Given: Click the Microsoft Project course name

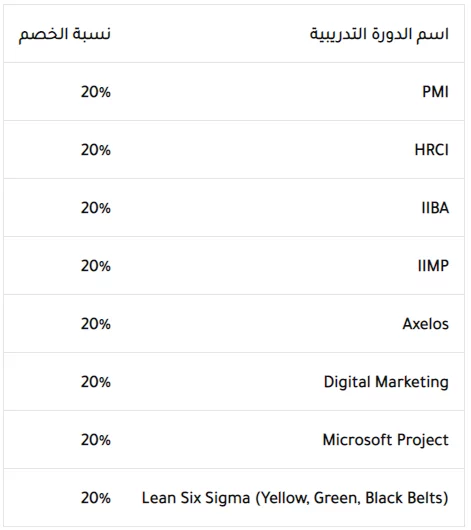Looking at the screenshot, I should tap(386, 440).
